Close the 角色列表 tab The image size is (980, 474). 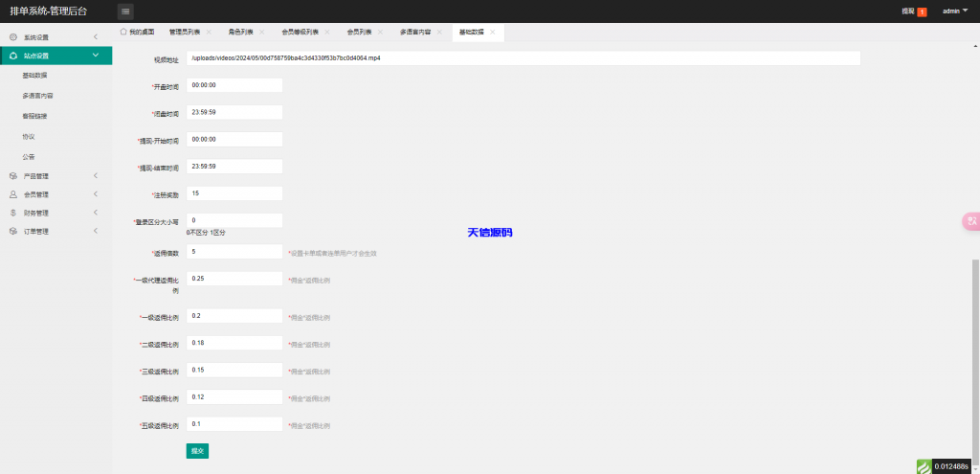[x=262, y=32]
